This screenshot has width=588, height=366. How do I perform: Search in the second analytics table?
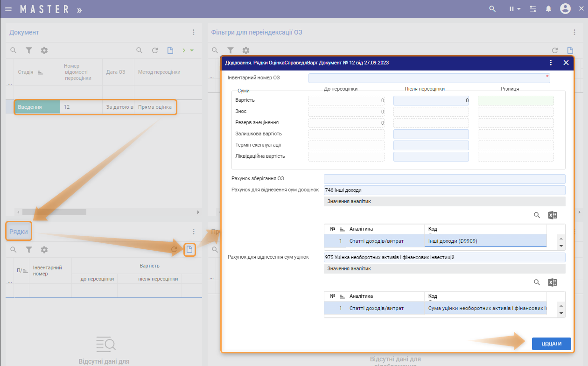(537, 282)
